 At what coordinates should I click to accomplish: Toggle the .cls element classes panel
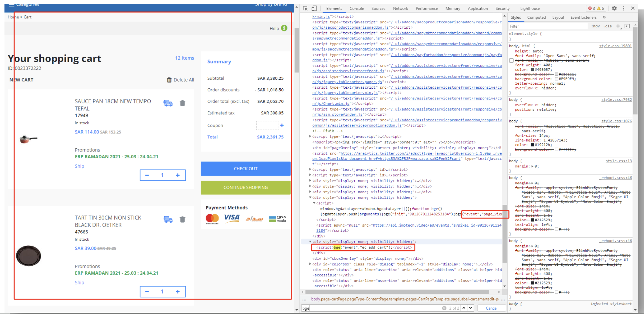click(x=607, y=26)
